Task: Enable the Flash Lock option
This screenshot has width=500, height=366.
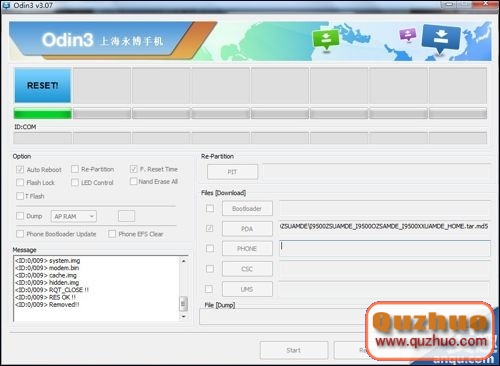Action: (x=20, y=182)
